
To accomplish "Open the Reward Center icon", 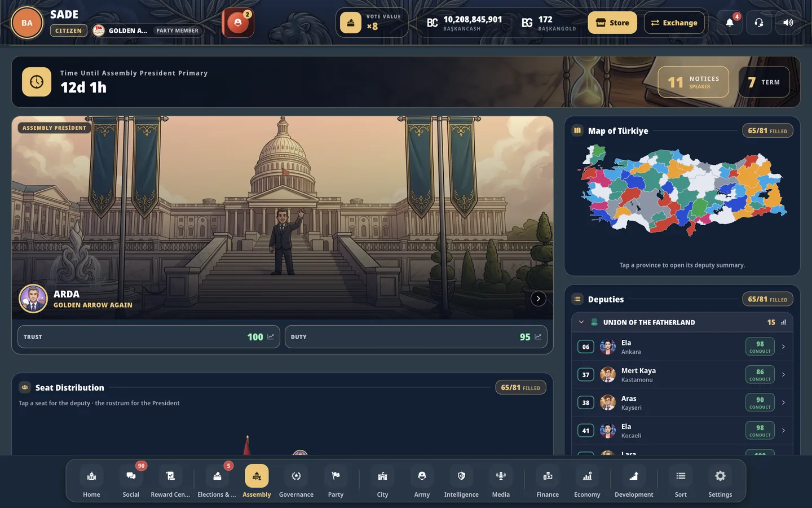I will pyautogui.click(x=170, y=482).
